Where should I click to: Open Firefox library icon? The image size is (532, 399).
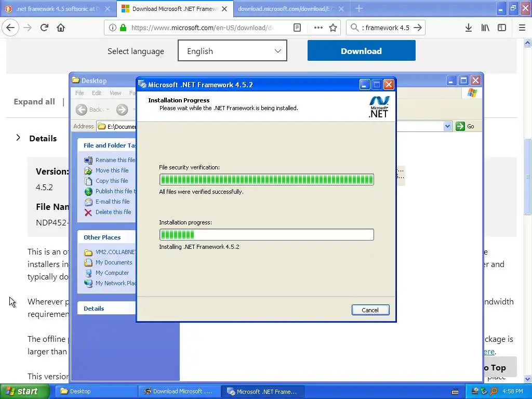pos(485,28)
